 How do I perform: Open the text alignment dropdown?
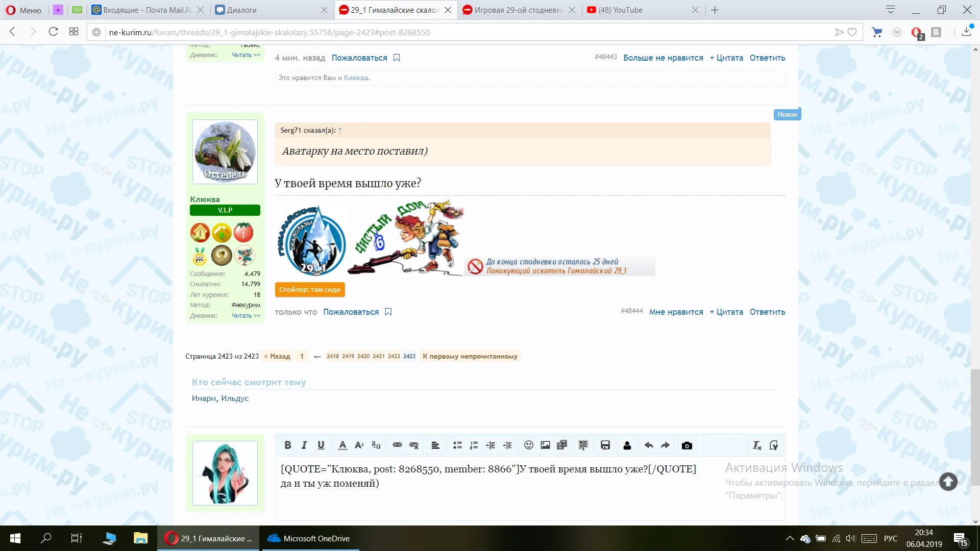click(x=435, y=445)
